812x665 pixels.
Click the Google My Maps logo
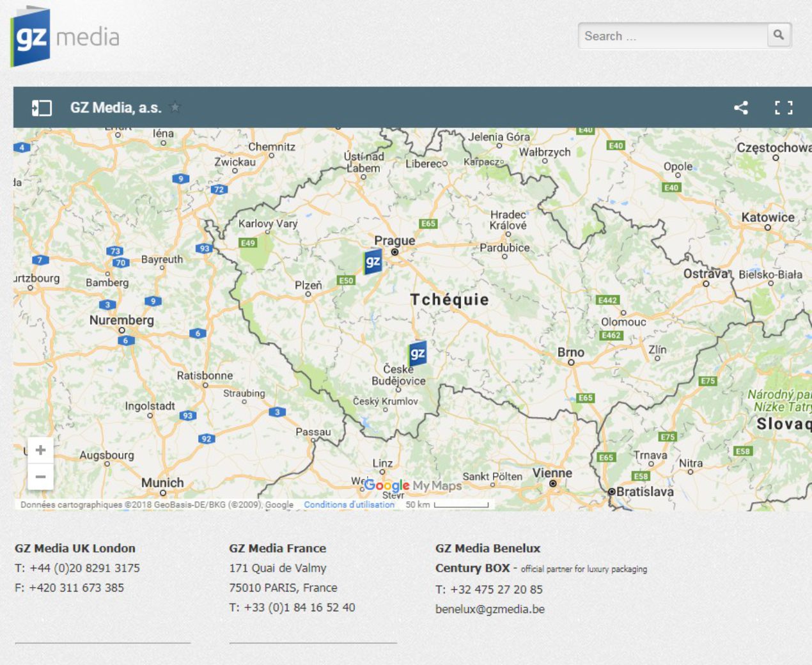coord(412,485)
